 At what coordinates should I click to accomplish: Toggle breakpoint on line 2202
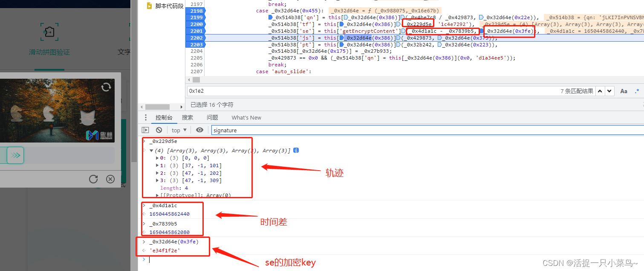(x=196, y=38)
